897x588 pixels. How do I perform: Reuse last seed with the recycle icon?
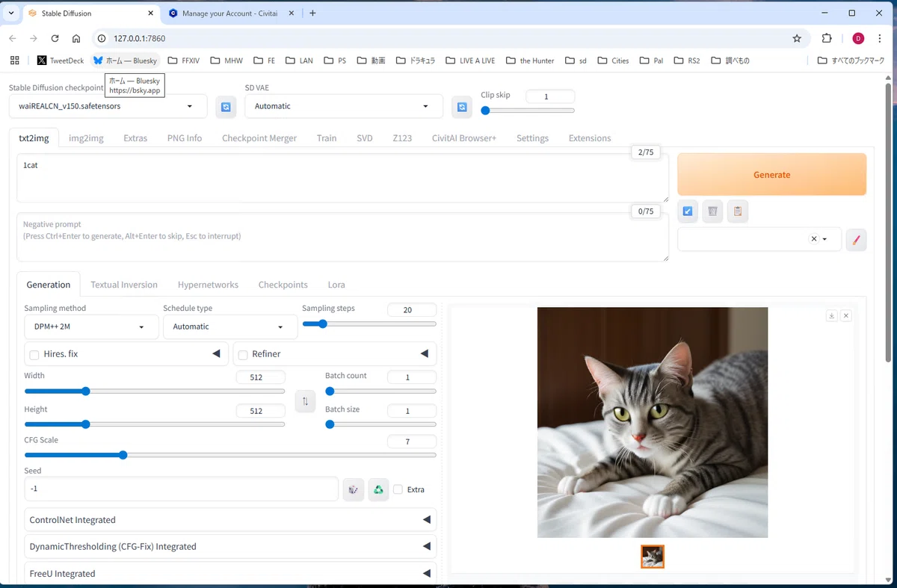pos(379,489)
